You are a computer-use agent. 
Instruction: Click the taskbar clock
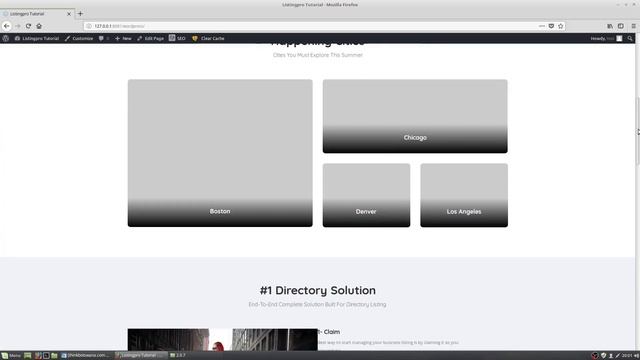point(627,356)
